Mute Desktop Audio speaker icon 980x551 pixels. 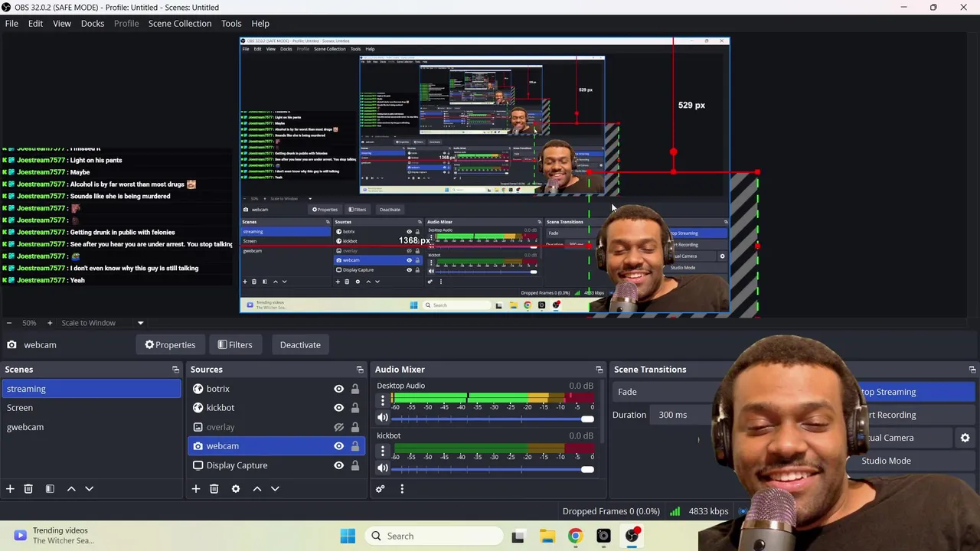click(383, 418)
